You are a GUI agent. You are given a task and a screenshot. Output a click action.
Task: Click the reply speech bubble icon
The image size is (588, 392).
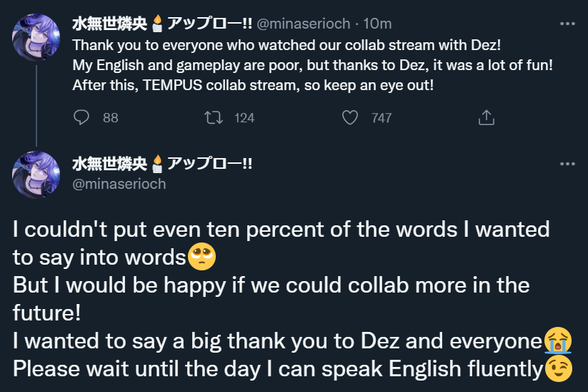[x=82, y=117]
